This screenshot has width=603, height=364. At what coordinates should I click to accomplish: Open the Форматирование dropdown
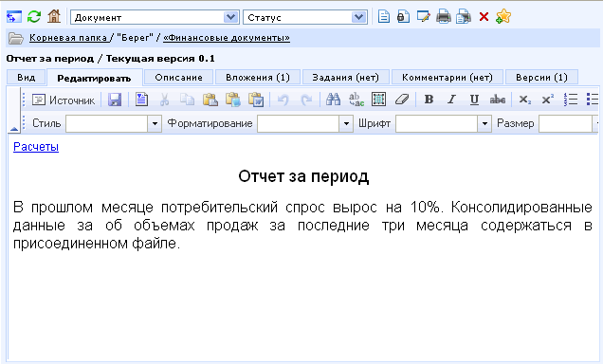click(x=305, y=124)
